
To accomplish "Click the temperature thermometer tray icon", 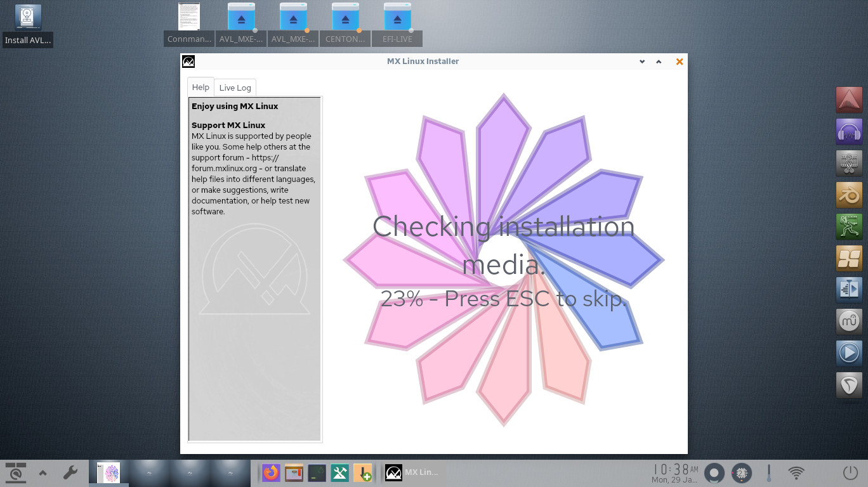I will 768,473.
